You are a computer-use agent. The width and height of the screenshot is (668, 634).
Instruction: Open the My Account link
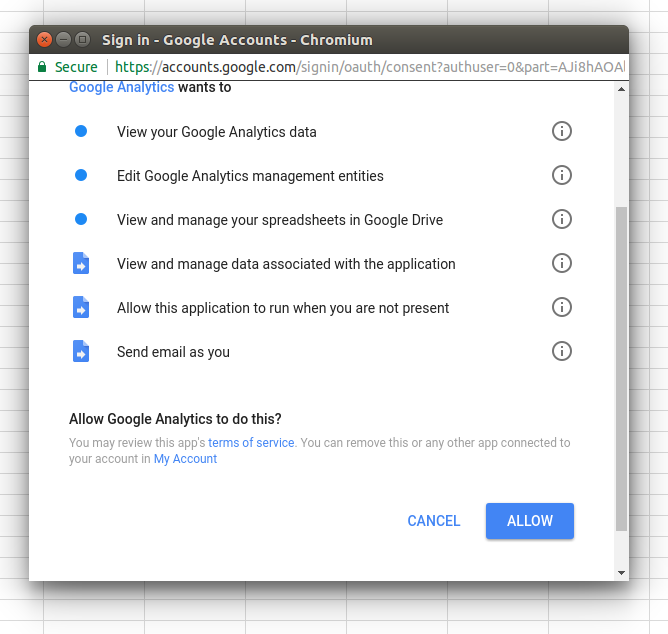pos(185,459)
